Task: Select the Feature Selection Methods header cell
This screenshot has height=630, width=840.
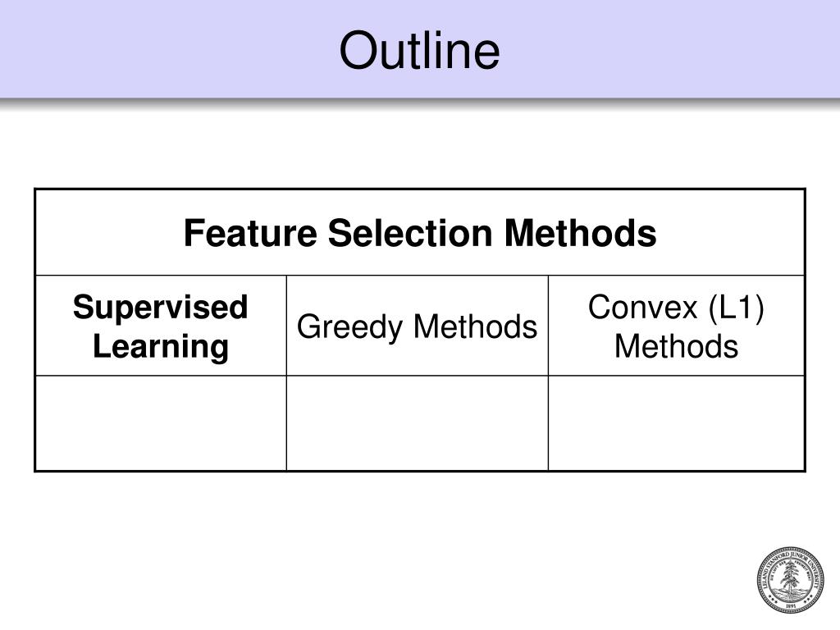Action: [x=420, y=232]
